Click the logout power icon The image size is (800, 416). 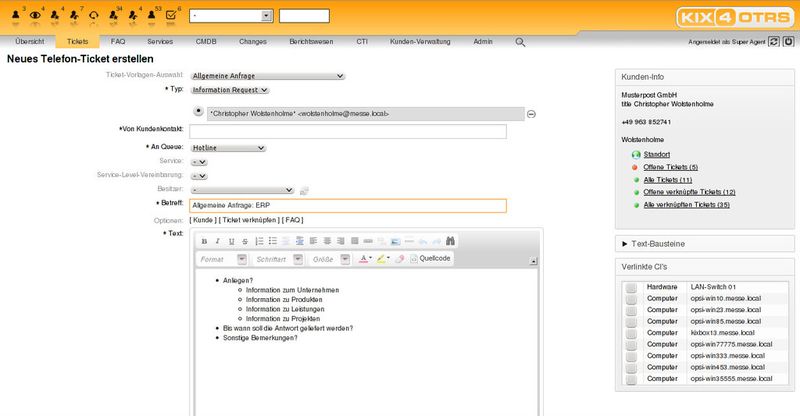tap(788, 42)
